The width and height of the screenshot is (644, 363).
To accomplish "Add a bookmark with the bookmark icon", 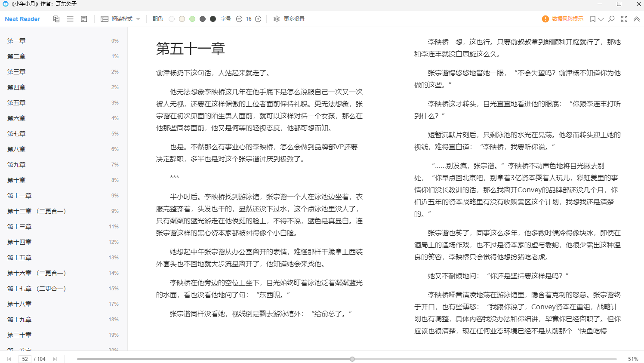I will 593,19.
